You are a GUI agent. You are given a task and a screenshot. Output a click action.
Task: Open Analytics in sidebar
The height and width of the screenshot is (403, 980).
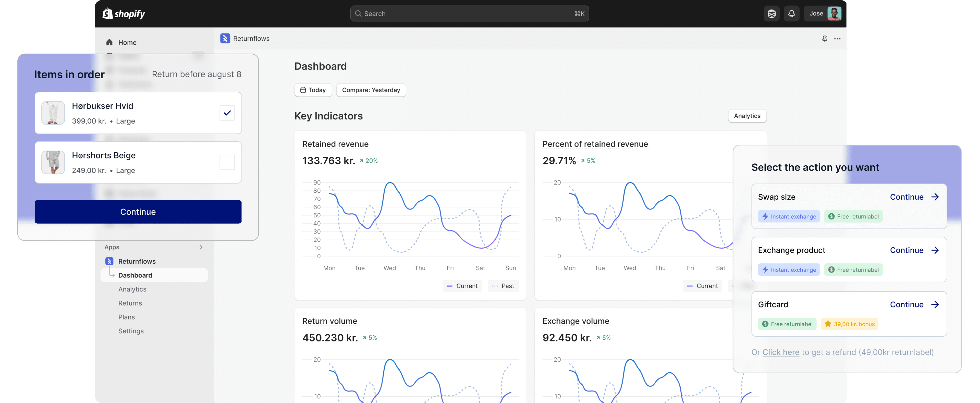click(132, 289)
